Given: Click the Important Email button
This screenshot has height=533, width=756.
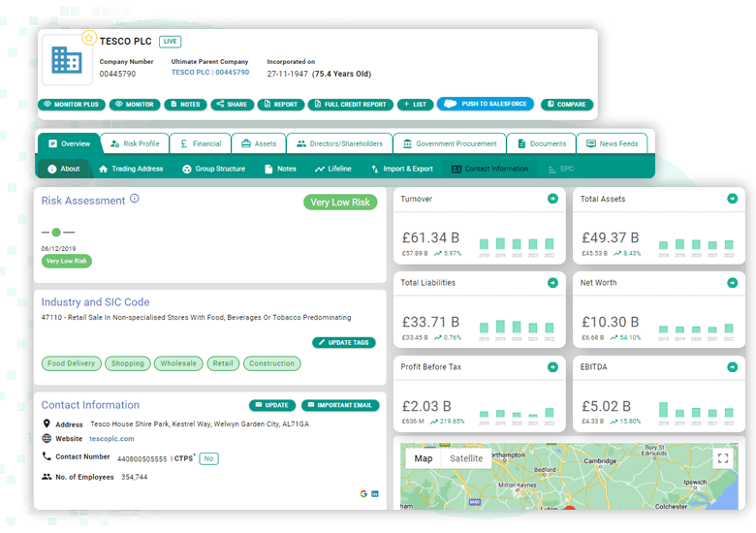Looking at the screenshot, I should 340,405.
